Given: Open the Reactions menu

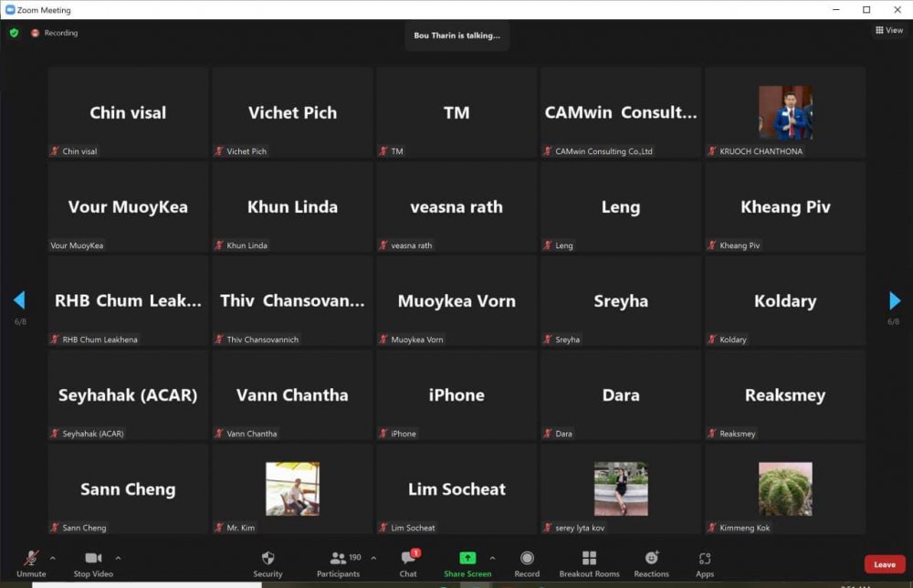Looking at the screenshot, I should (x=651, y=559).
